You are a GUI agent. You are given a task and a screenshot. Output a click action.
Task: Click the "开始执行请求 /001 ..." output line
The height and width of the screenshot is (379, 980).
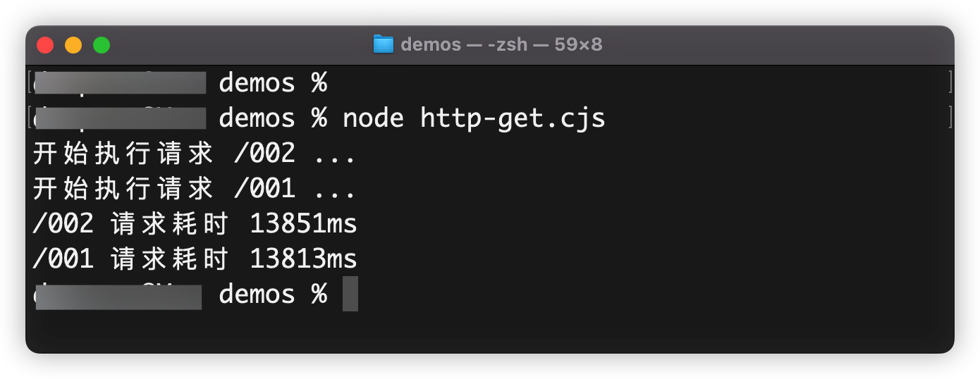[x=194, y=188]
